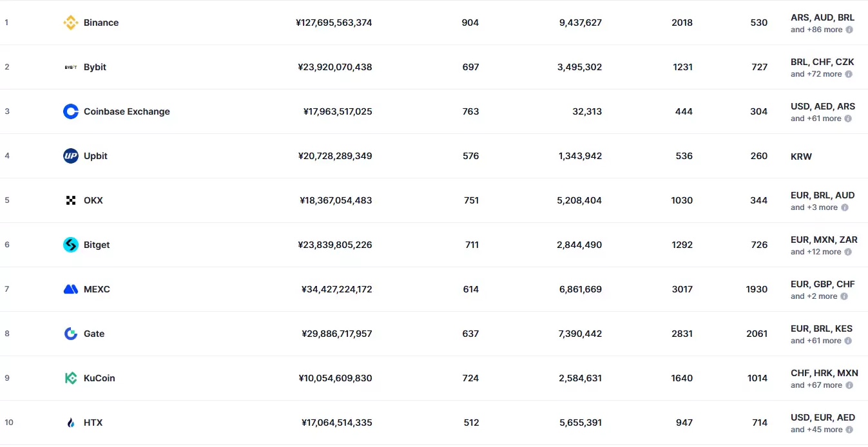Click the HTX flame logo icon
Image resolution: width=868 pixels, height=447 pixels.
[71, 423]
